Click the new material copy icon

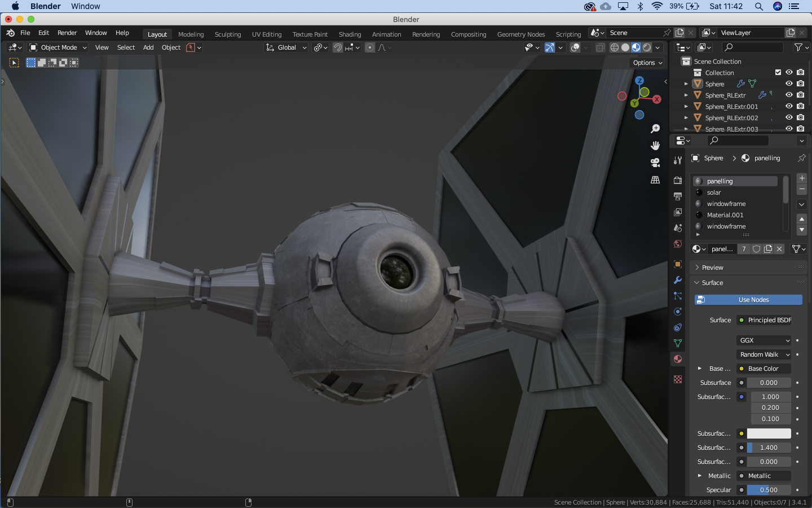pyautogui.click(x=768, y=249)
